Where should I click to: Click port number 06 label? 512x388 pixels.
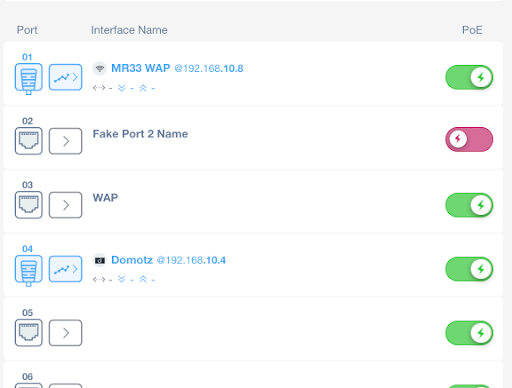27,377
